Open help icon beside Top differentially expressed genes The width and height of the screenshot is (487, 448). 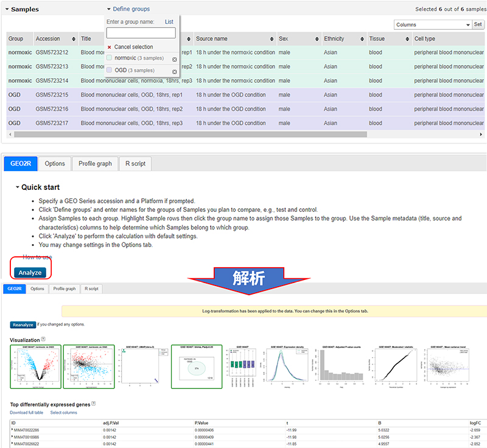(94, 404)
